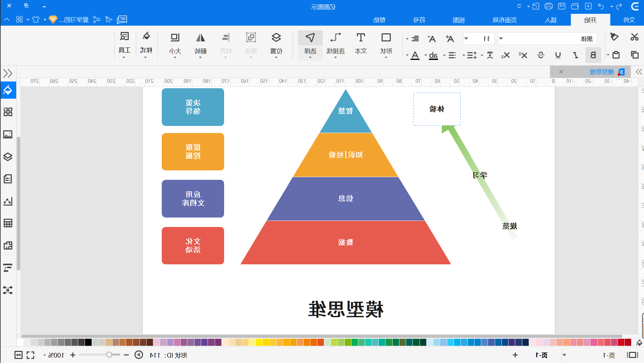This screenshot has height=363, width=644.
Task: Click the add page plus button
Action: [x=515, y=355]
